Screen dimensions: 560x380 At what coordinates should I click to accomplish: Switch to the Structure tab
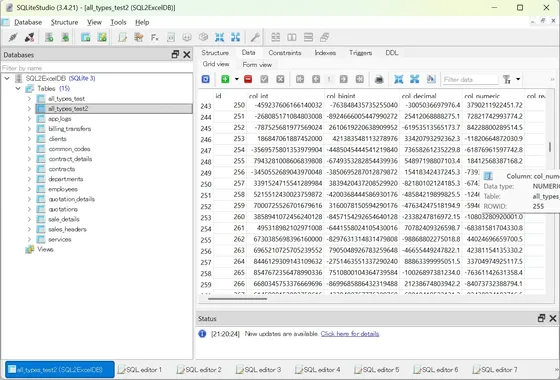click(215, 53)
